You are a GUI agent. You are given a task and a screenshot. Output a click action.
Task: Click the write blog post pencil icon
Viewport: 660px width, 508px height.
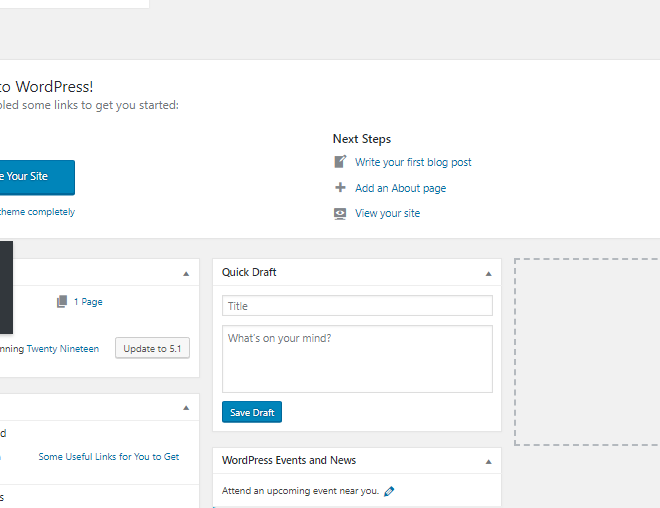[340, 162]
